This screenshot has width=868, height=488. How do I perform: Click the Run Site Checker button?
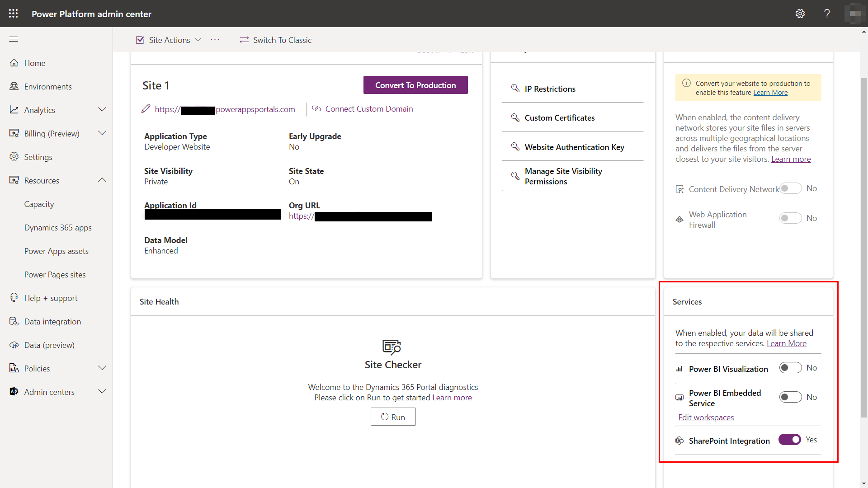tap(392, 417)
